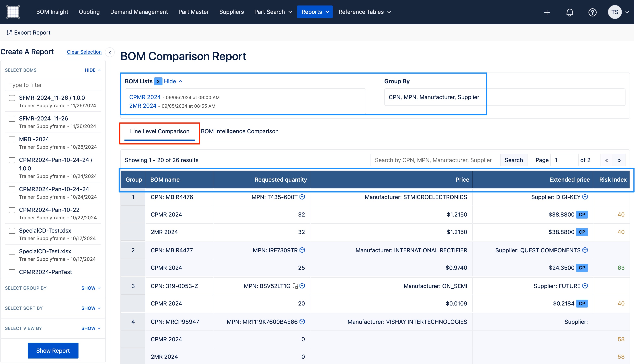
Task: Click CP badge beside $0.2184
Action: pyautogui.click(x=582, y=303)
